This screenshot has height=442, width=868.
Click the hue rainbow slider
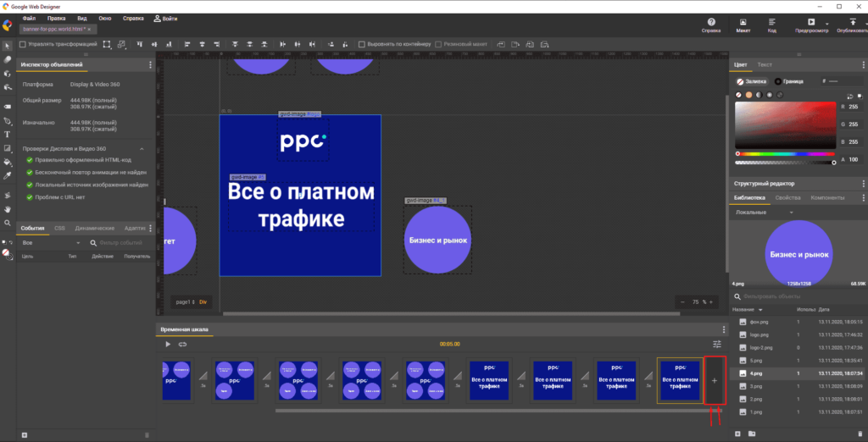(784, 153)
